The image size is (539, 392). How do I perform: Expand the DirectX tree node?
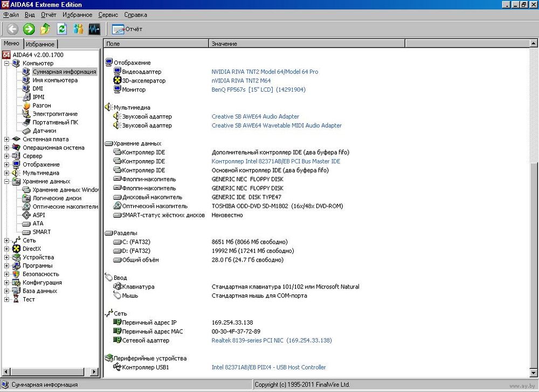click(x=6, y=249)
